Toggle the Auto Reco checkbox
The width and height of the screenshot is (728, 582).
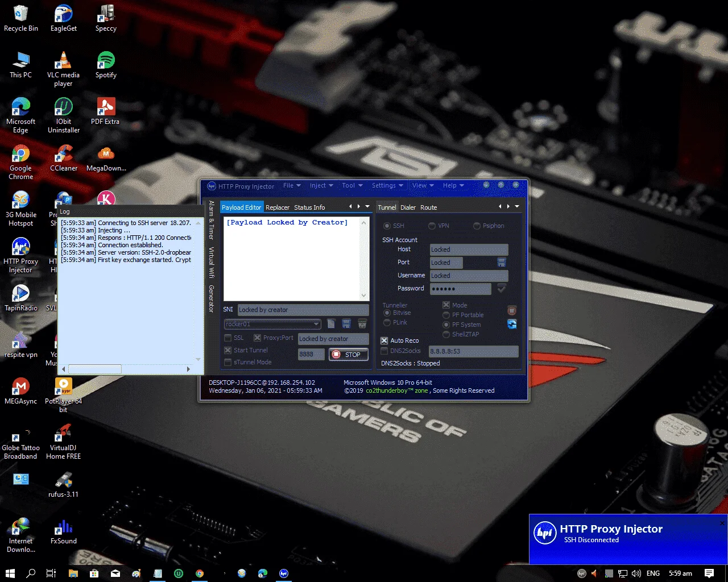click(384, 340)
